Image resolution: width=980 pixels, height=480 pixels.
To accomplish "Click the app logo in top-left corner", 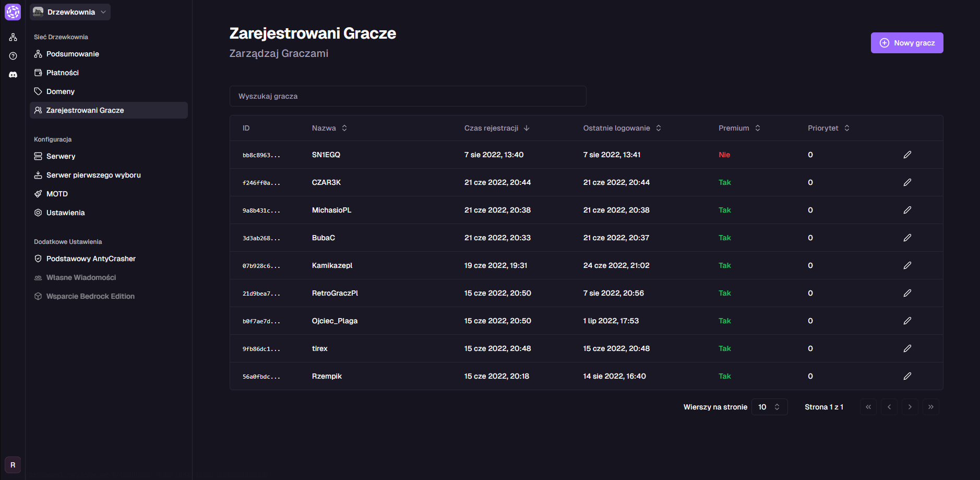I will coord(13,12).
